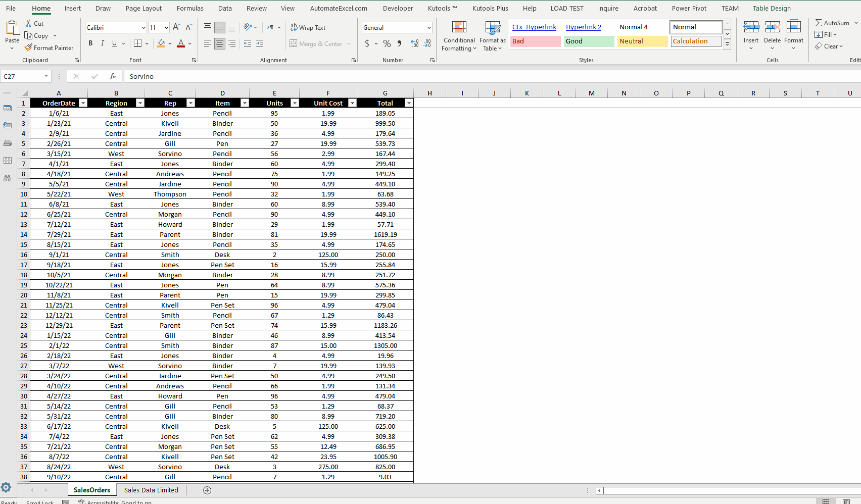Screen dimensions: 861x504
Task: Add a new sheet with the plus button
Action: click(x=207, y=490)
